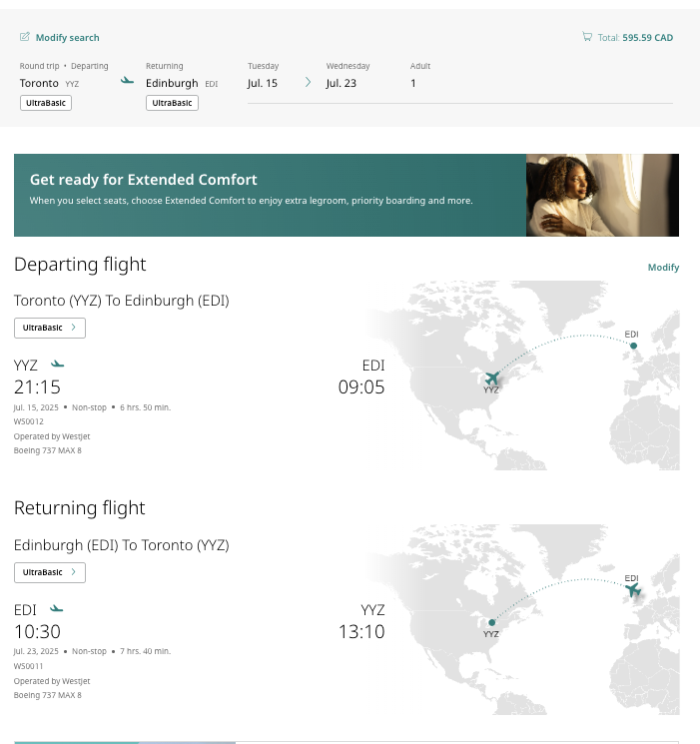This screenshot has height=744, width=700.
Task: Select the YYZ dot on the returning map
Action: (491, 622)
